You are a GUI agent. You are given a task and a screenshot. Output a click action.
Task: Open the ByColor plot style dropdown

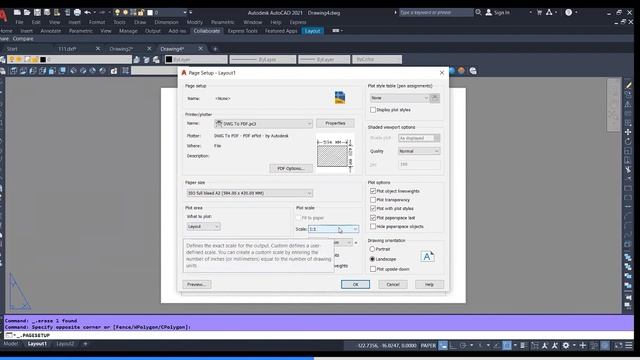point(377,60)
